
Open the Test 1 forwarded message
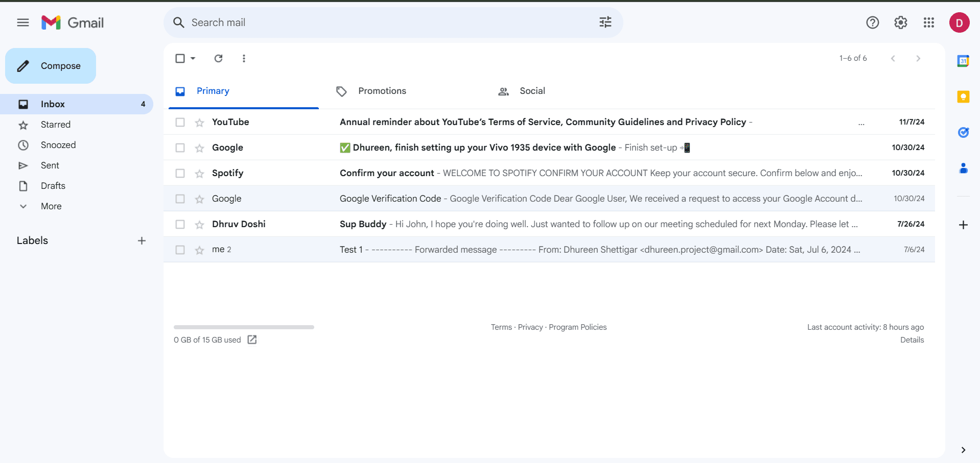pos(549,250)
